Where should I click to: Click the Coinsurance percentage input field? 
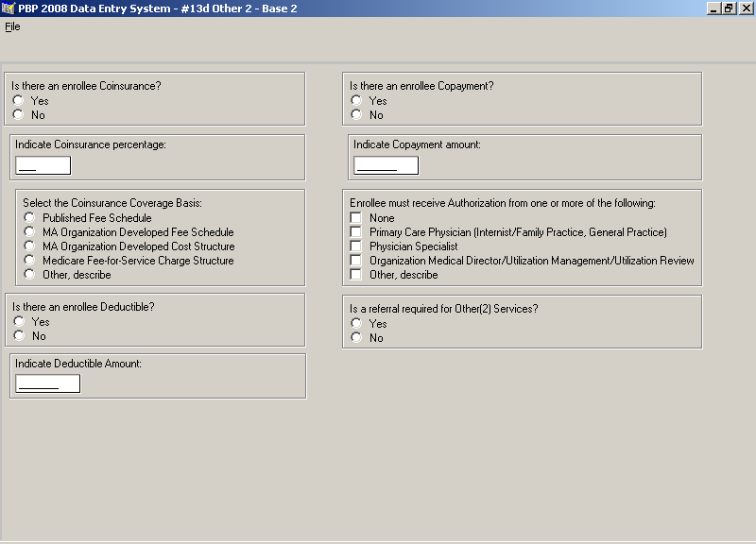[x=43, y=165]
